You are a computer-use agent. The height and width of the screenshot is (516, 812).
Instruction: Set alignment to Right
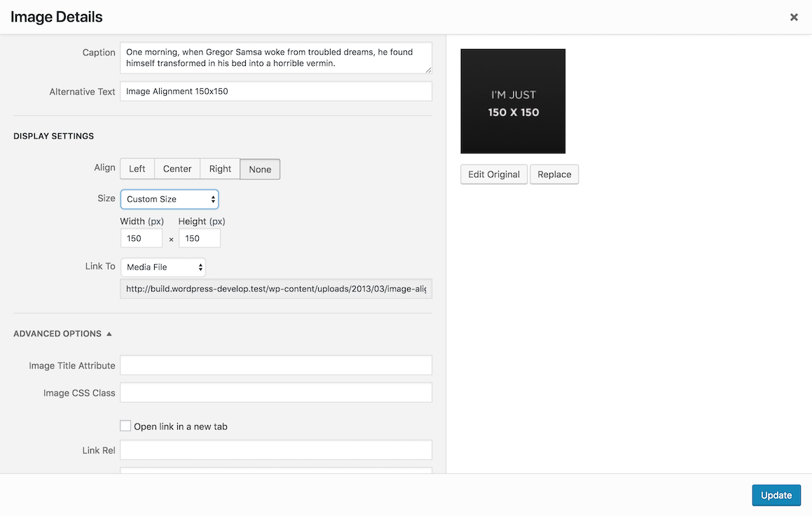[220, 169]
